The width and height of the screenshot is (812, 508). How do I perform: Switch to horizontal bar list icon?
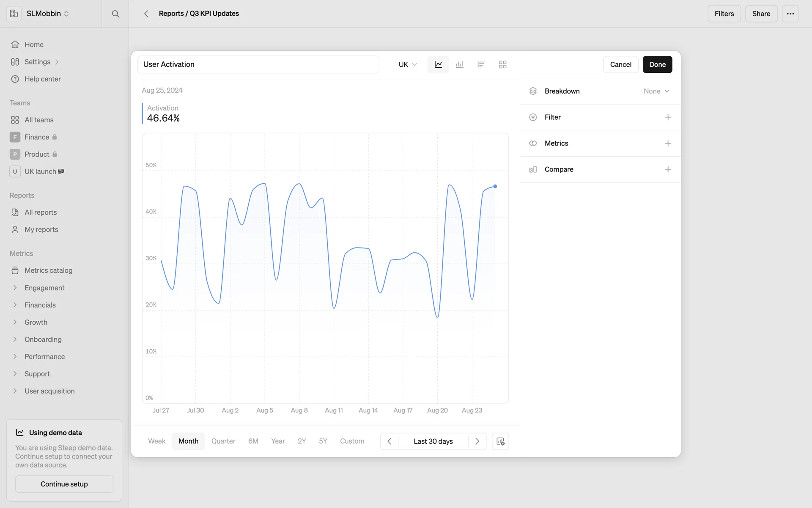click(x=481, y=64)
